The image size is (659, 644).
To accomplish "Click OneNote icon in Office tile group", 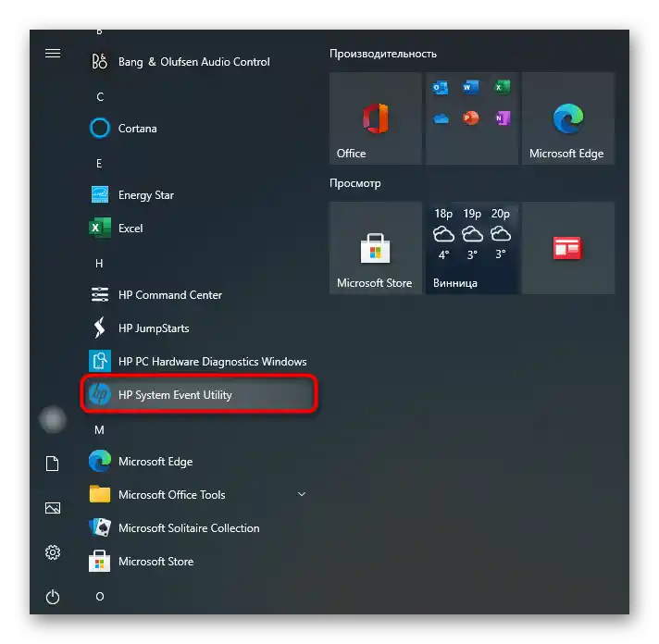I will pyautogui.click(x=503, y=118).
